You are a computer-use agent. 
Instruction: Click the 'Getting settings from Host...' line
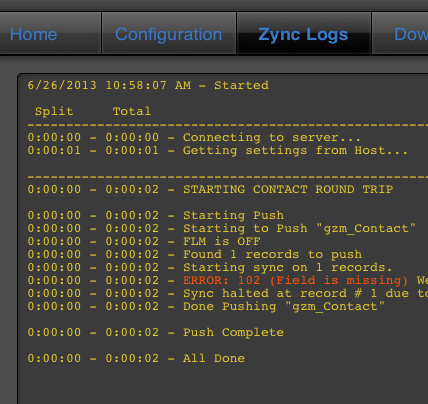pos(217,150)
